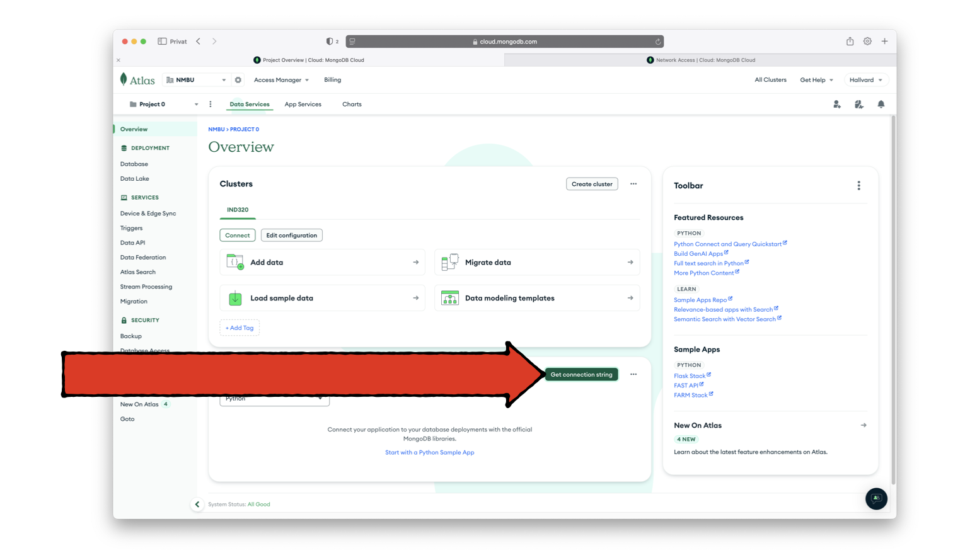The height and width of the screenshot is (560, 953).
Task: Switch to Network Access browser tab
Action: (x=700, y=60)
